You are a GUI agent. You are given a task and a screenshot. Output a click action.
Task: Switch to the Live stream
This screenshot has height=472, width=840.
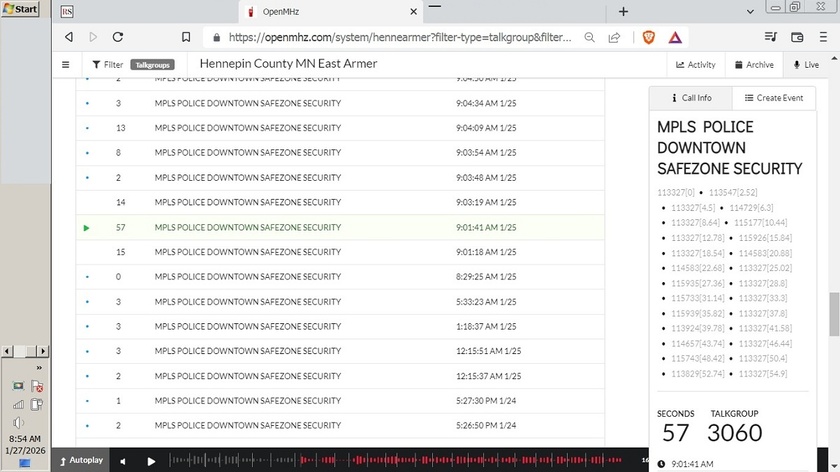[x=806, y=64]
